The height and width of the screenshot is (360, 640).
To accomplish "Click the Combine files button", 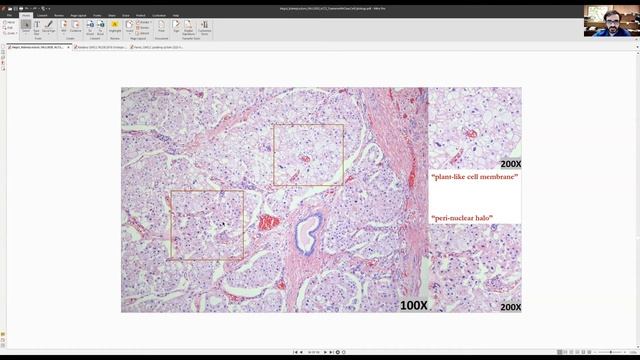I will click(x=76, y=27).
